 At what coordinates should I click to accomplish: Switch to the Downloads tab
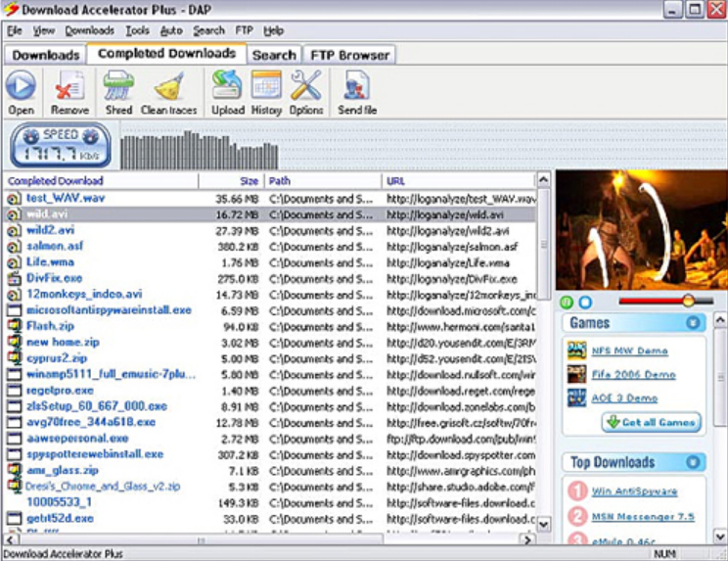coord(45,55)
